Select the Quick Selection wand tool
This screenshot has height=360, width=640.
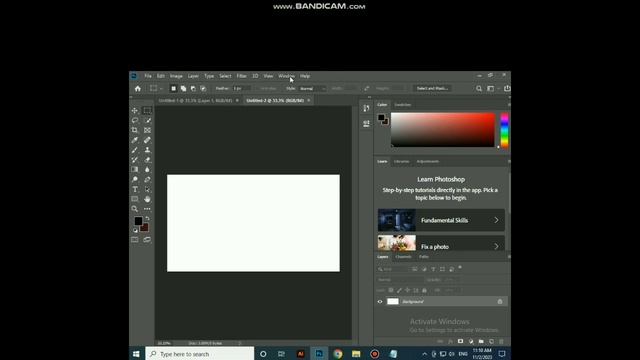pyautogui.click(x=147, y=120)
